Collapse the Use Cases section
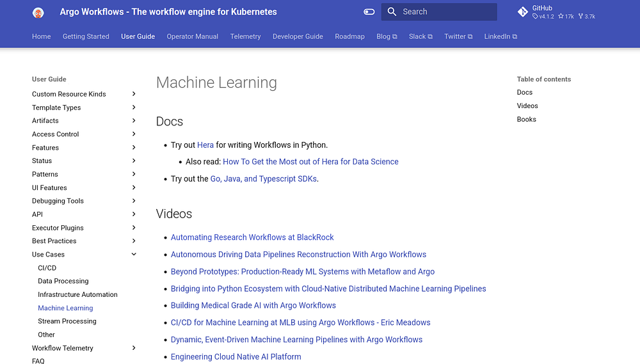This screenshot has height=364, width=640. coord(134,254)
